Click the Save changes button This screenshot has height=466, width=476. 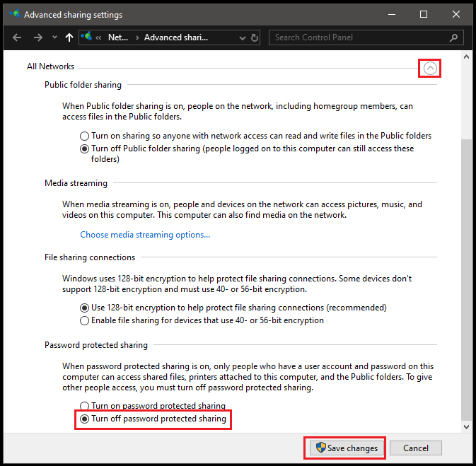347,448
